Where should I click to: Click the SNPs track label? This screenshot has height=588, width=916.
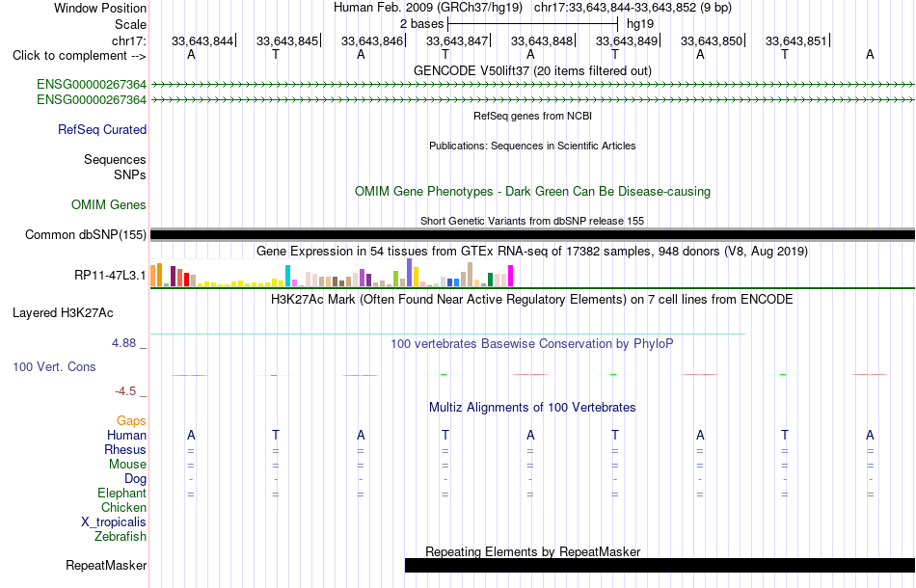tap(130, 174)
